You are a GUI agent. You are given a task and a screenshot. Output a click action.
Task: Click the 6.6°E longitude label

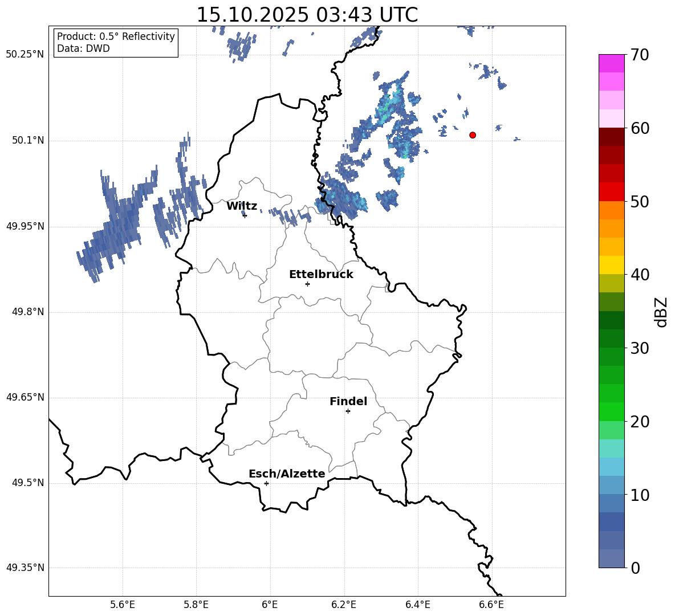(x=491, y=605)
